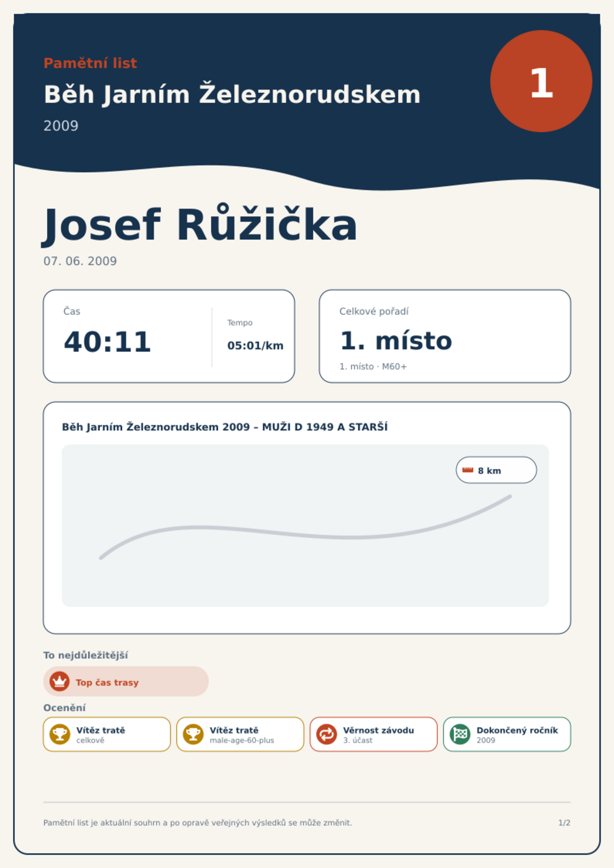Open the Dokončený ročník 2009 badge

(x=507, y=734)
